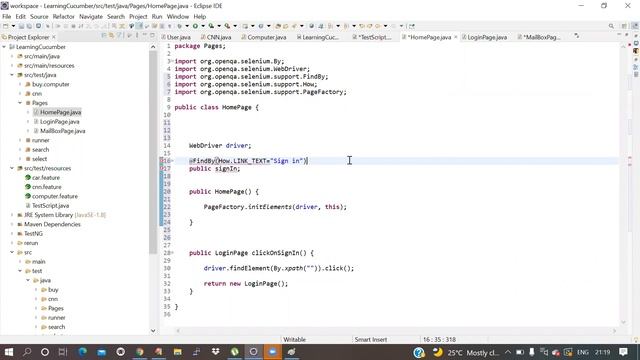Open the File menu

point(7,16)
